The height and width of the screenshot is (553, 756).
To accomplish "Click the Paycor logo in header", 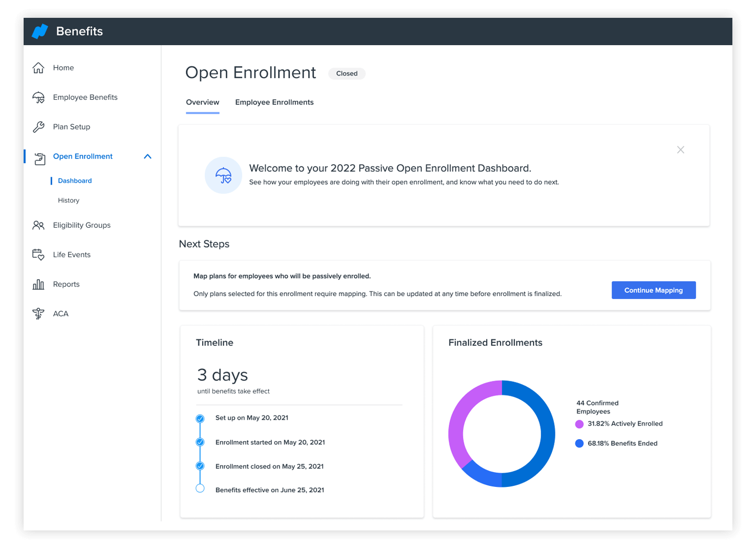I will [40, 31].
